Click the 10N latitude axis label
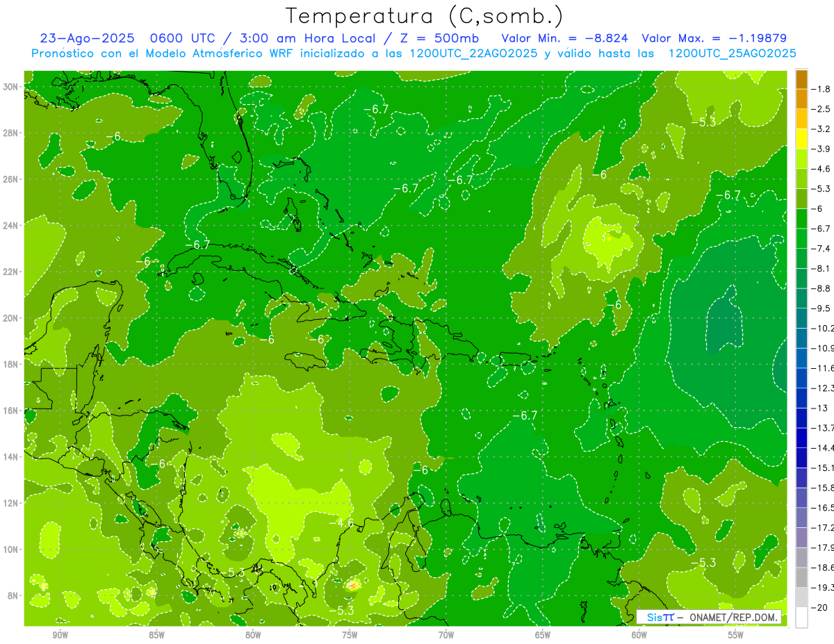This screenshot has height=644, width=834. (10, 550)
